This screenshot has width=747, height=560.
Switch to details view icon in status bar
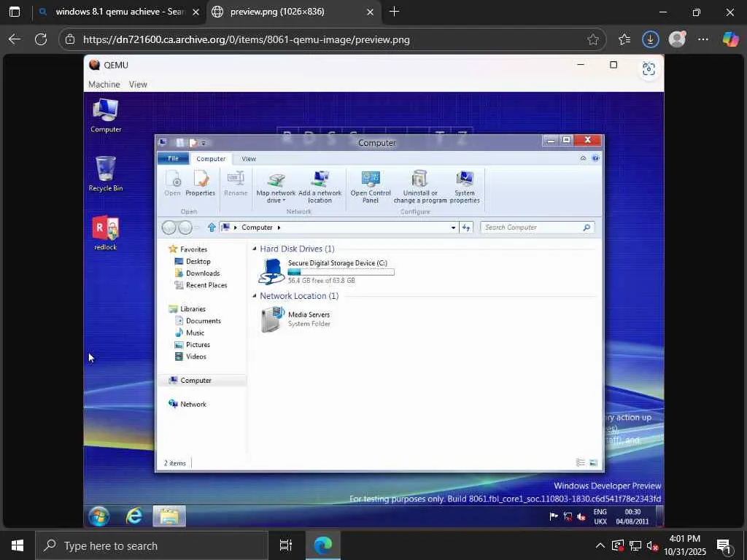click(580, 462)
